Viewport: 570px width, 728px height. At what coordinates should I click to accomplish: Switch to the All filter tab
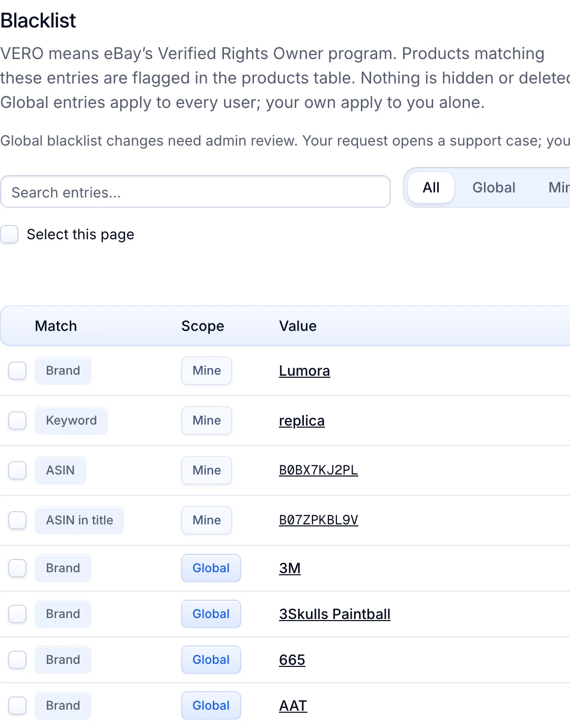click(431, 187)
